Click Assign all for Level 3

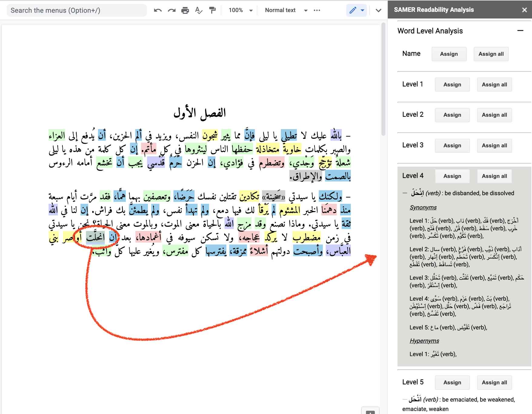[494, 145]
